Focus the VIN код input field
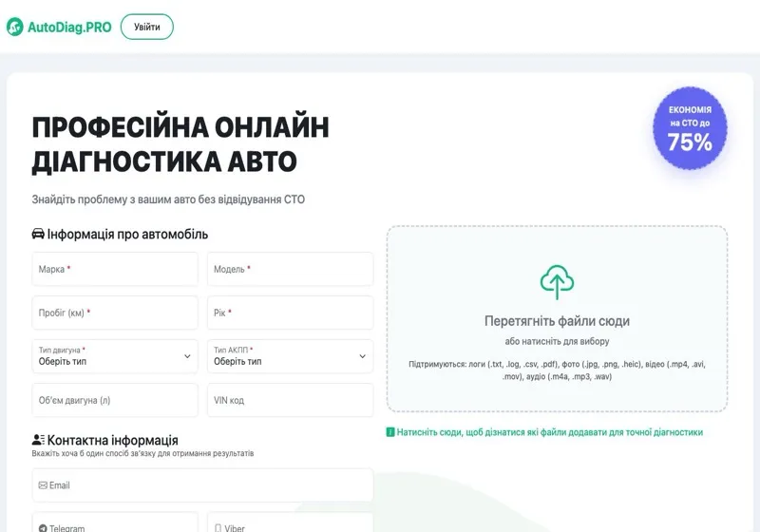760x532 pixels. pos(291,400)
